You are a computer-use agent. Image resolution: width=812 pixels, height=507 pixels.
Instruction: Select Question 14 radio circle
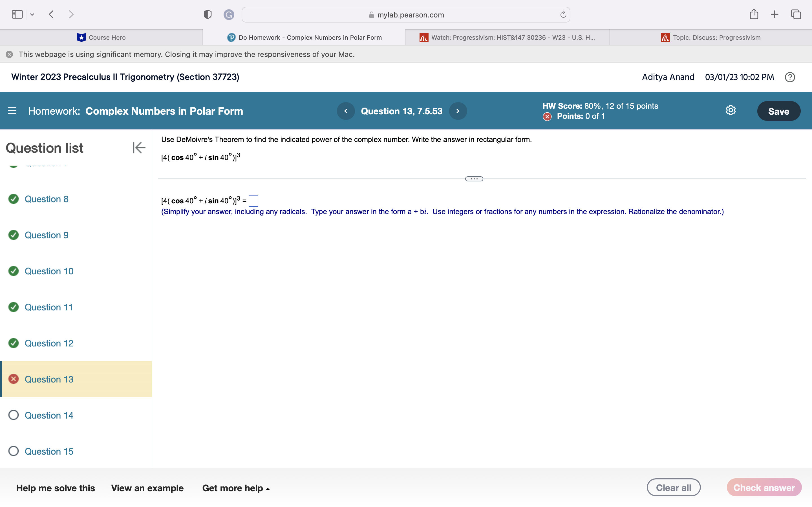point(14,415)
